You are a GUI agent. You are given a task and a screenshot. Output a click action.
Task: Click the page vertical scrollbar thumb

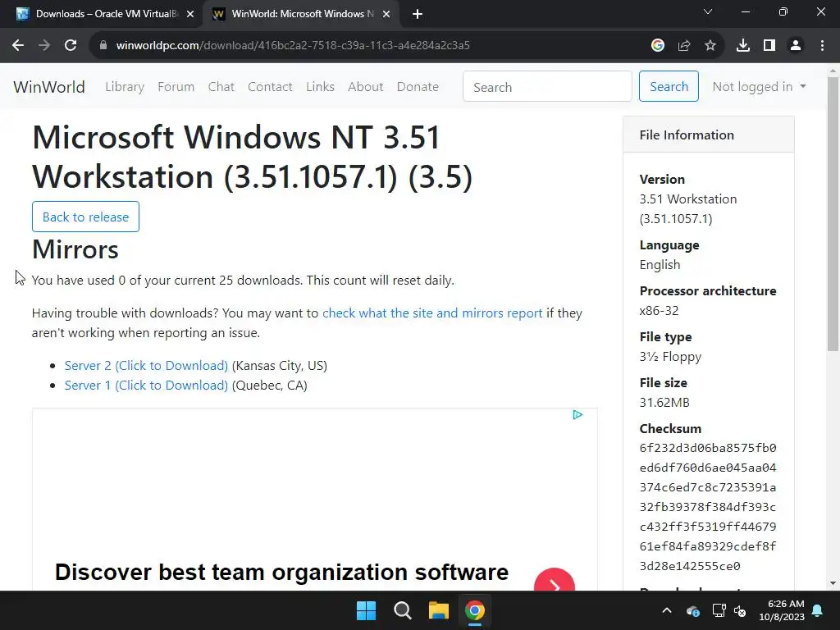(833, 214)
